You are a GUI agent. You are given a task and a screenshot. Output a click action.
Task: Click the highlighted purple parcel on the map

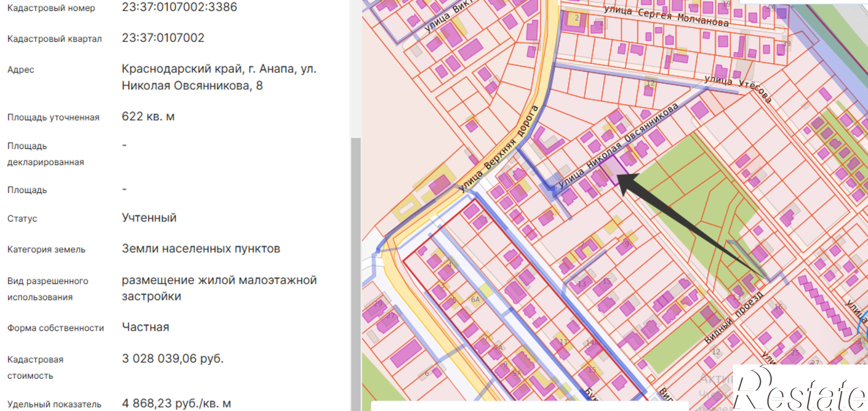[x=613, y=171]
